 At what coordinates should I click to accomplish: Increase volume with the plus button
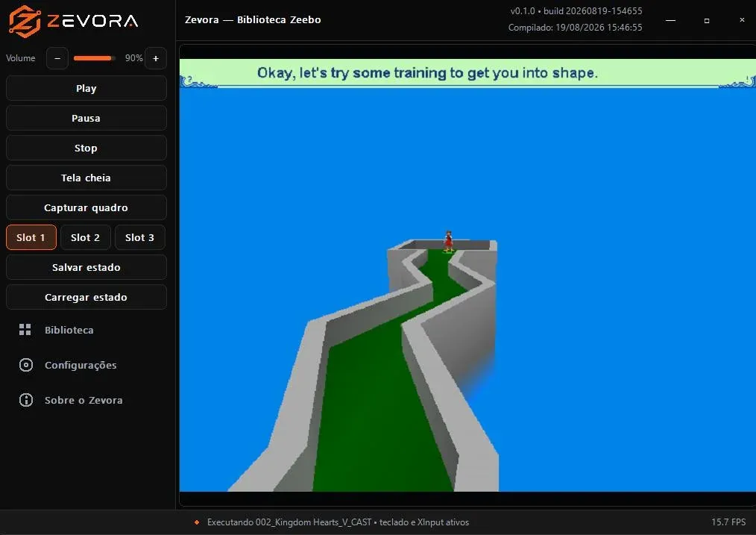156,58
